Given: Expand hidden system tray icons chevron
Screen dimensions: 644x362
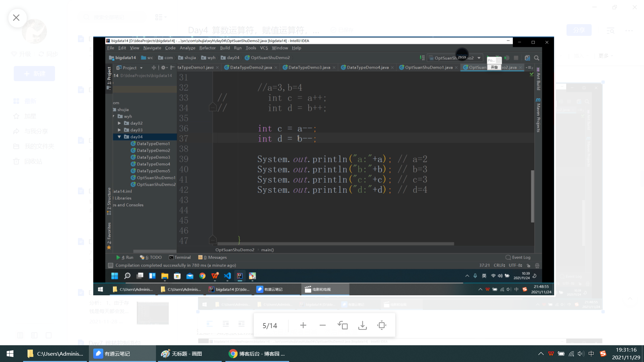Looking at the screenshot, I should (541, 354).
